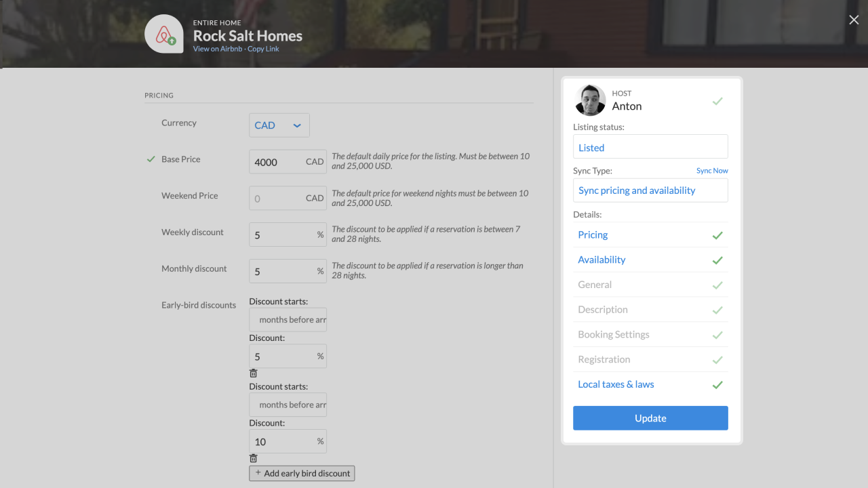
Task: Delete the 5% early-bird discount trash icon
Action: coord(254,373)
